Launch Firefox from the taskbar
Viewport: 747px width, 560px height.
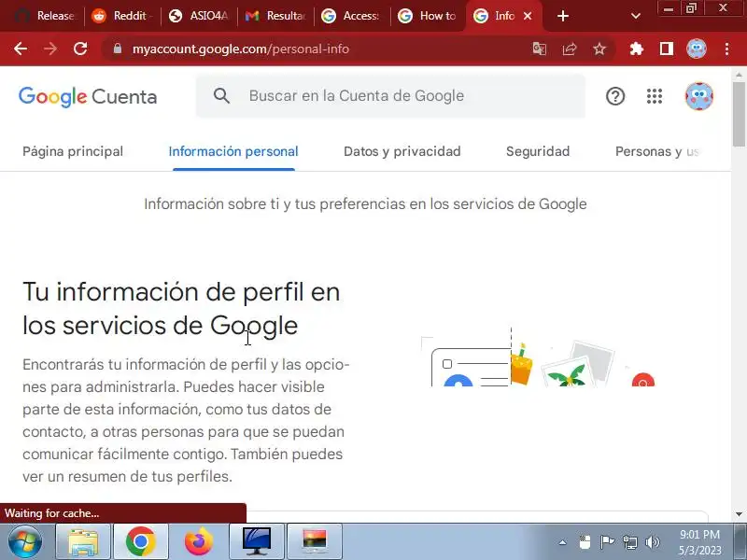pos(199,542)
